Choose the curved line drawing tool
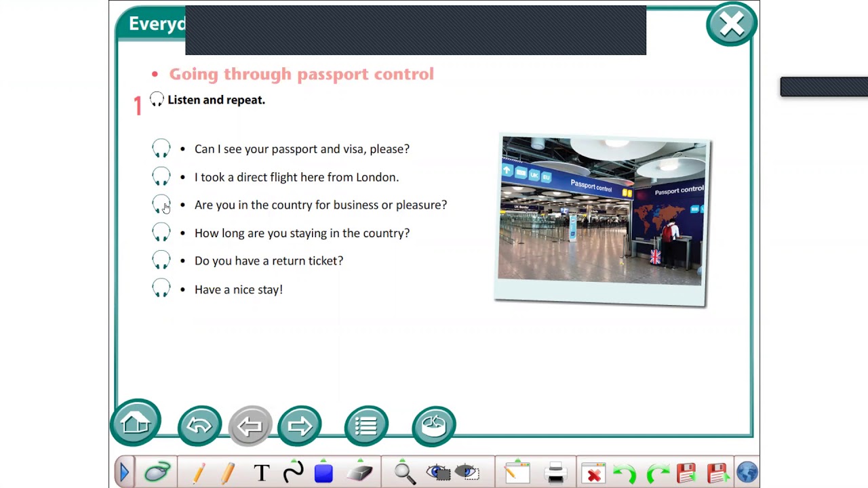 [x=294, y=472]
